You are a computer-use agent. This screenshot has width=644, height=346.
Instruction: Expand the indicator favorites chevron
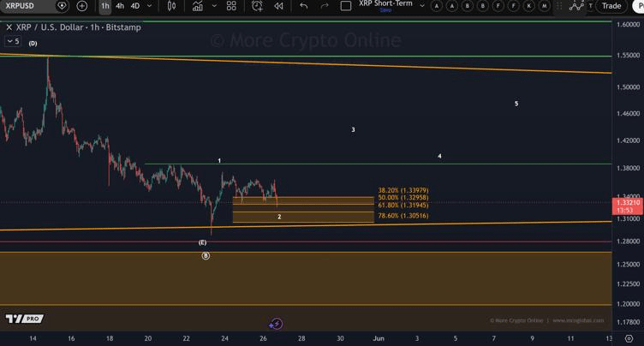coord(214,6)
